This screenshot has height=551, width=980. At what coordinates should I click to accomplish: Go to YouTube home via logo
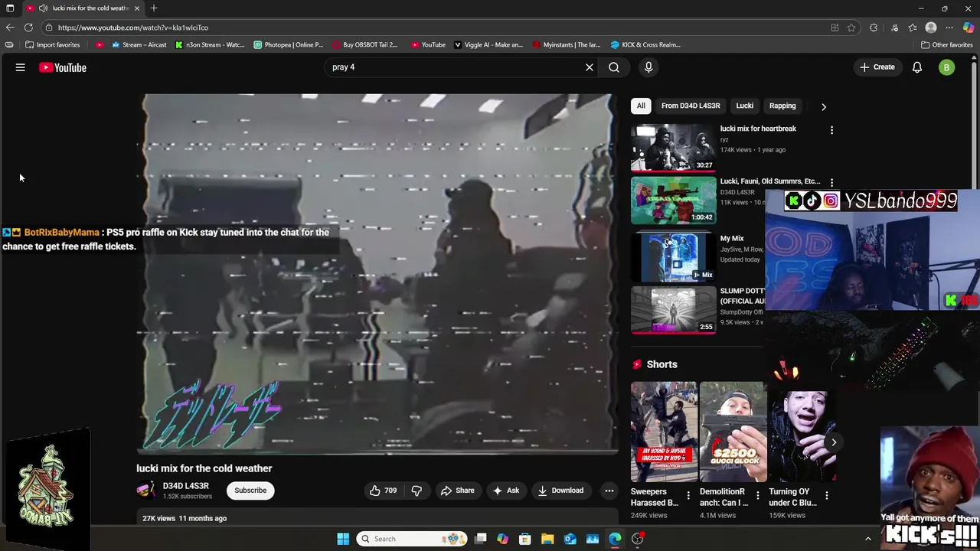pos(63,67)
